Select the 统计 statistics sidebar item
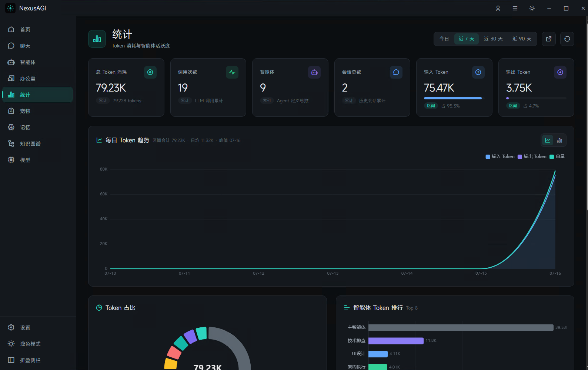The height and width of the screenshot is (370, 588). 37,95
